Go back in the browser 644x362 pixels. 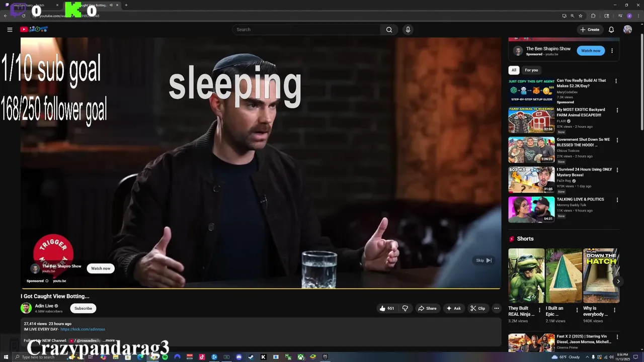[6, 16]
